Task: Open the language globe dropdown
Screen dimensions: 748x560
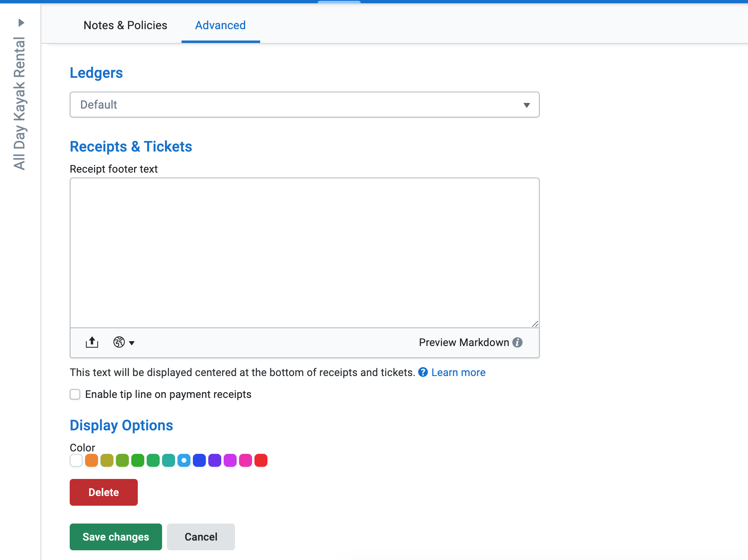Action: pyautogui.click(x=124, y=342)
